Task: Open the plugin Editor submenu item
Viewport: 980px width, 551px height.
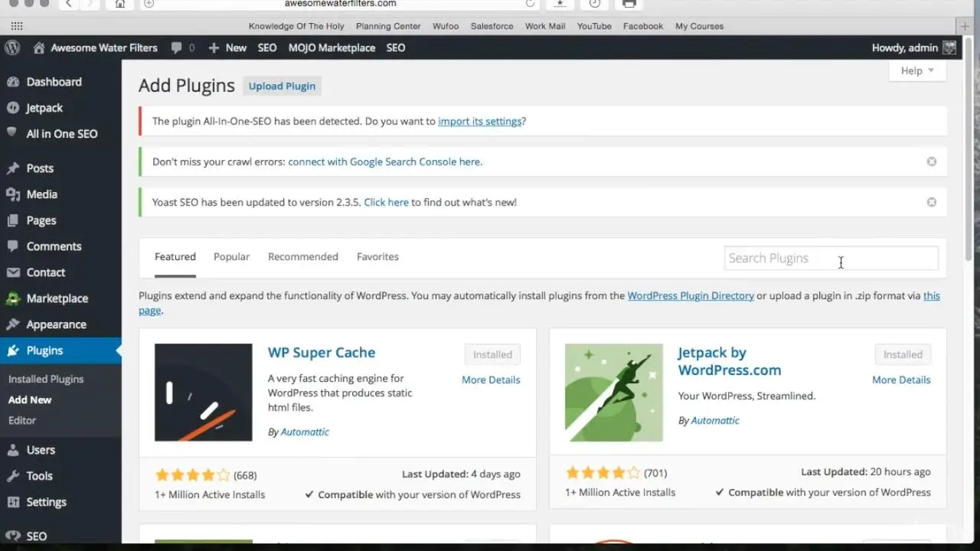Action: (x=22, y=420)
